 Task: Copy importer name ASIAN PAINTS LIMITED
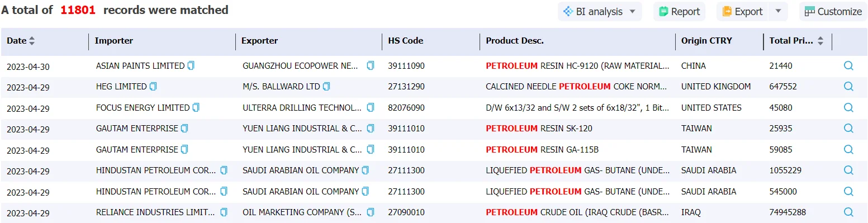[x=191, y=66]
